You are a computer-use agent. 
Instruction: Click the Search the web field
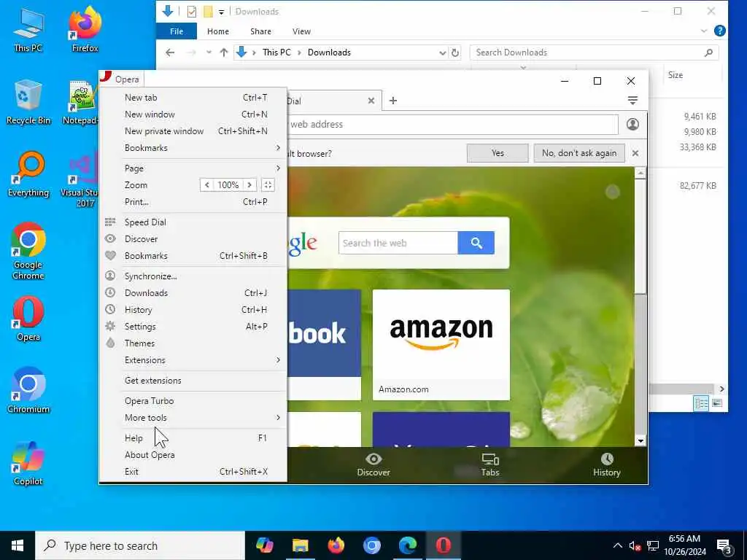tap(398, 243)
